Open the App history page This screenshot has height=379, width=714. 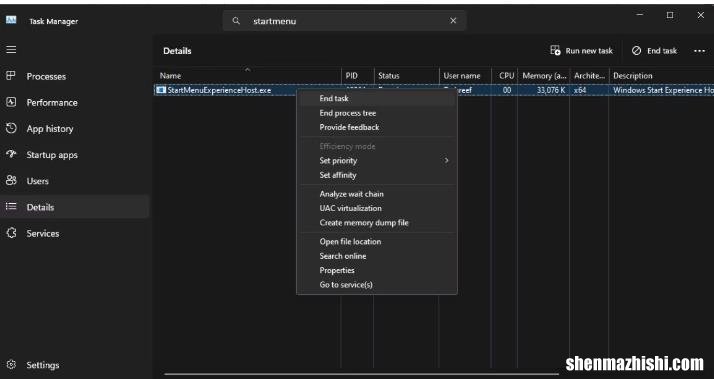(50, 128)
